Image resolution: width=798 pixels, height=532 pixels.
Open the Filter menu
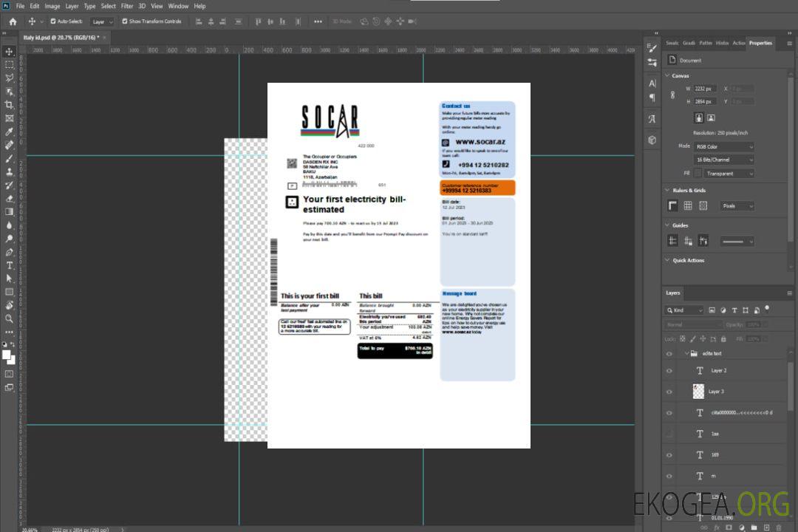[127, 6]
